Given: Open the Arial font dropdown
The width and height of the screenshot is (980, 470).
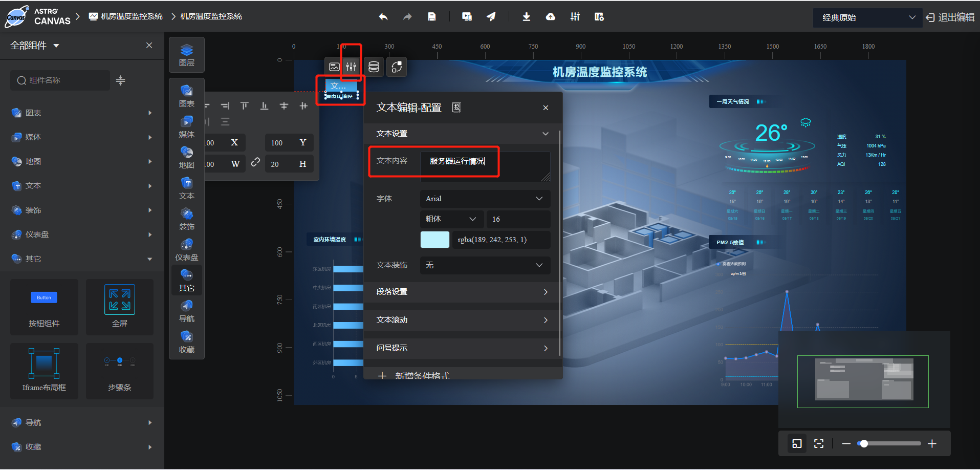Looking at the screenshot, I should 484,199.
